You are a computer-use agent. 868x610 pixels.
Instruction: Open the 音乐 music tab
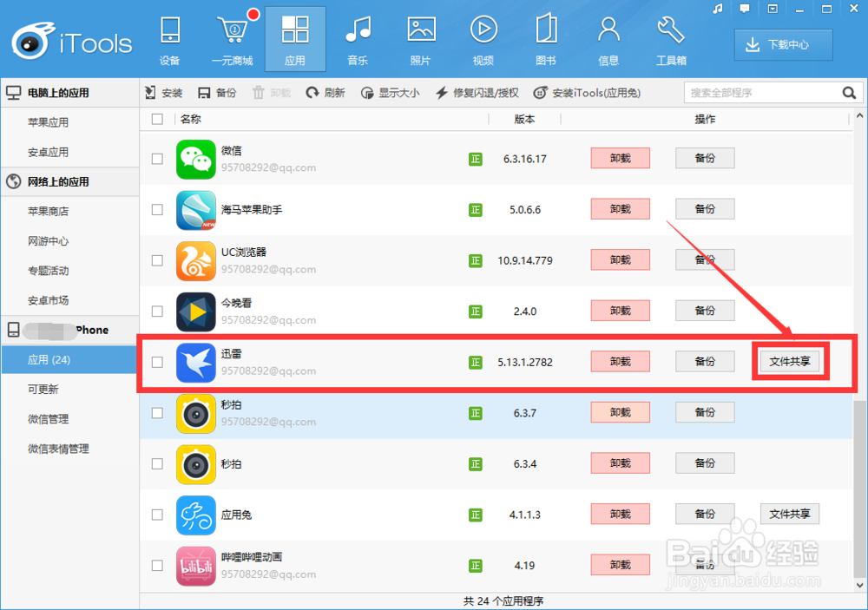pos(358,41)
